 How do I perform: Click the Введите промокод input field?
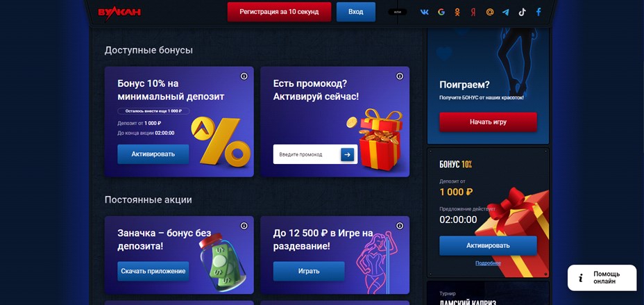(307, 154)
